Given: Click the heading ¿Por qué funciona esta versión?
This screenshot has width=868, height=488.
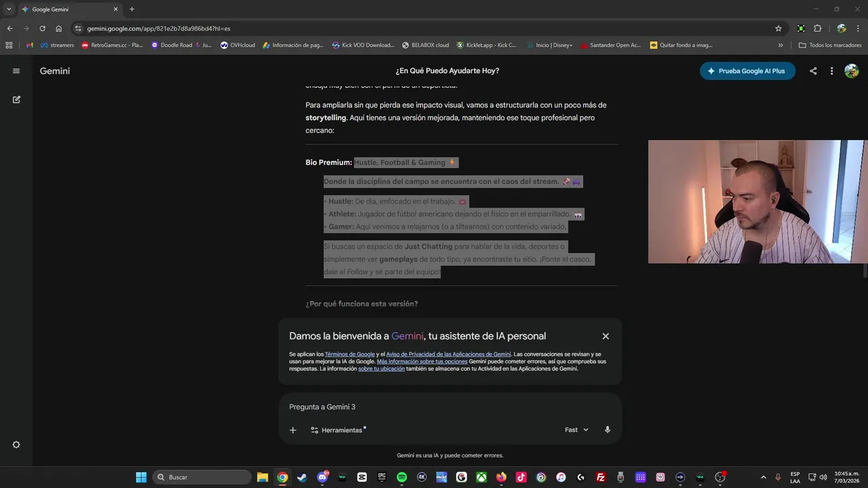Looking at the screenshot, I should [361, 304].
